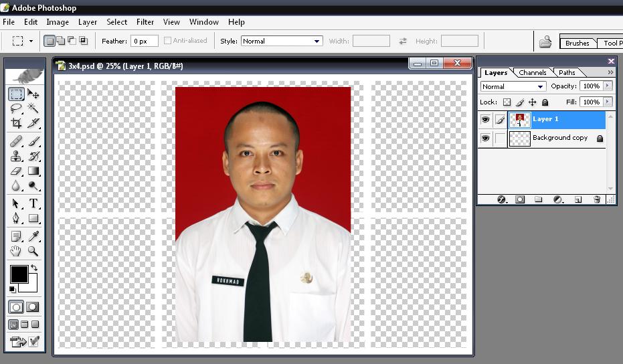Switch to the Channels tab
623x364 pixels.
533,72
